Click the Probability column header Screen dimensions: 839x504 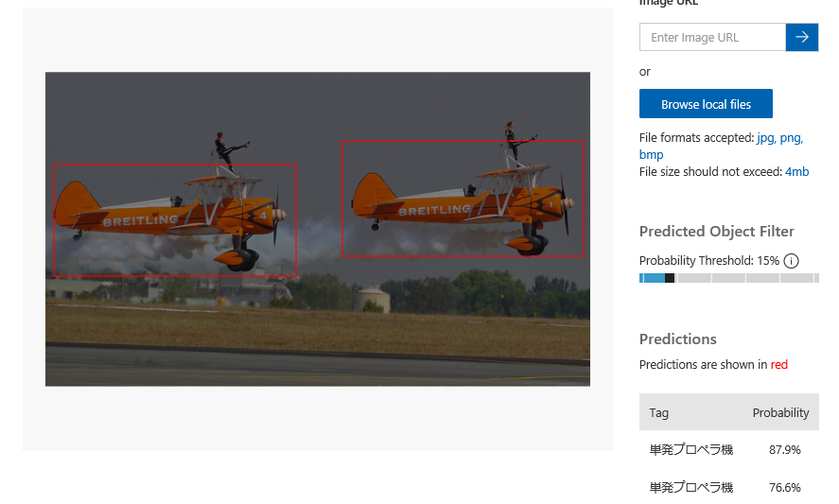click(780, 412)
